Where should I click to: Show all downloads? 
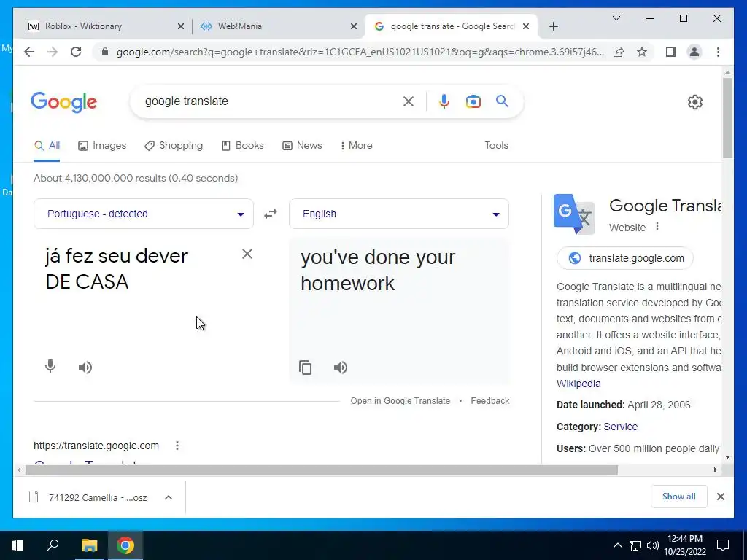(x=678, y=497)
